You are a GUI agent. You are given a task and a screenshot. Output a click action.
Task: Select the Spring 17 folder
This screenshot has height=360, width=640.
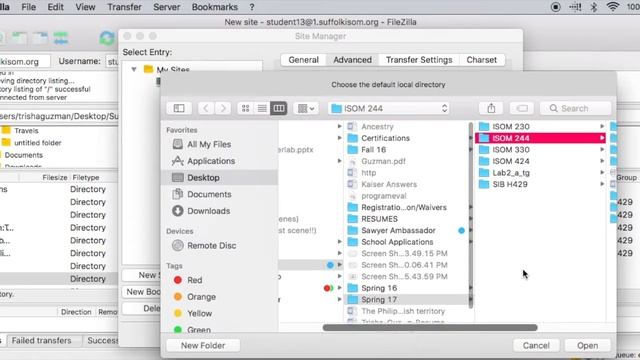click(x=408, y=299)
